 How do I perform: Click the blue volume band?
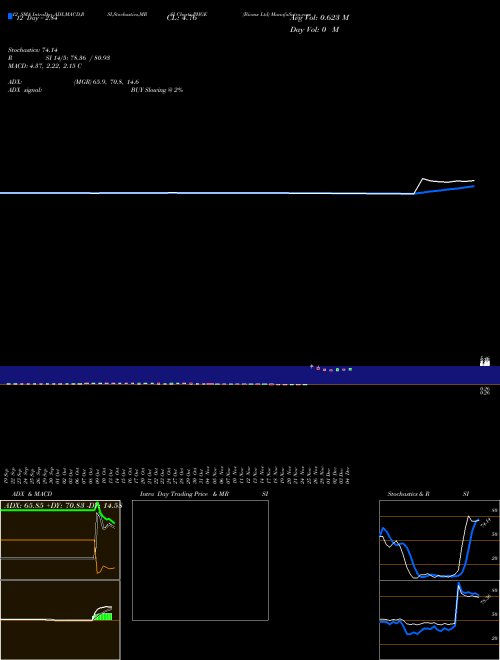click(x=250, y=375)
